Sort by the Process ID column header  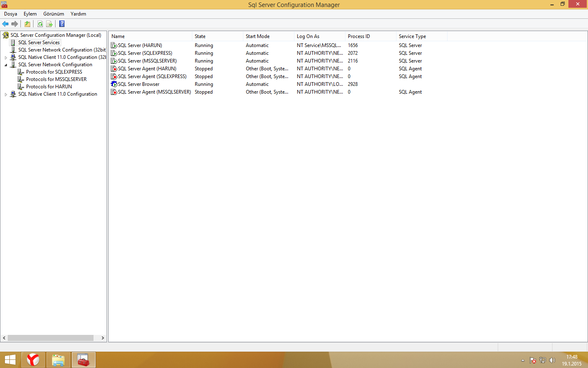pyautogui.click(x=371, y=36)
